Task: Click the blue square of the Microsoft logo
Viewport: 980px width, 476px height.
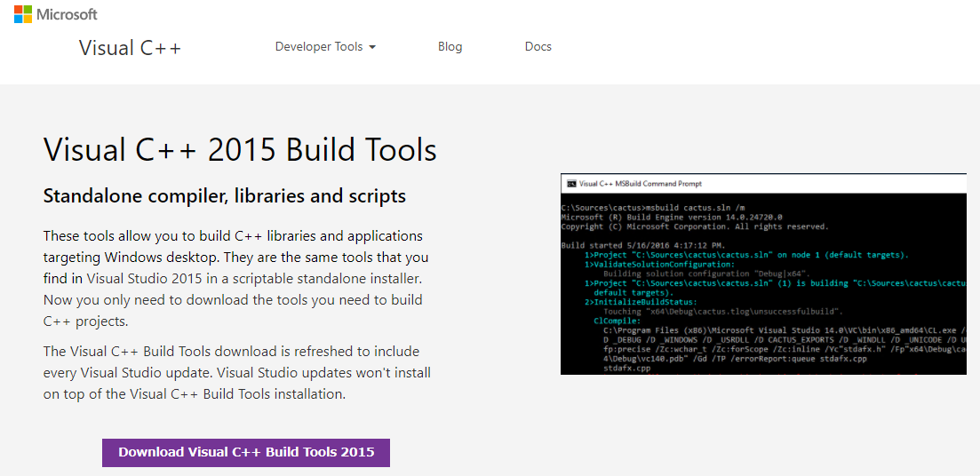Action: [19, 20]
